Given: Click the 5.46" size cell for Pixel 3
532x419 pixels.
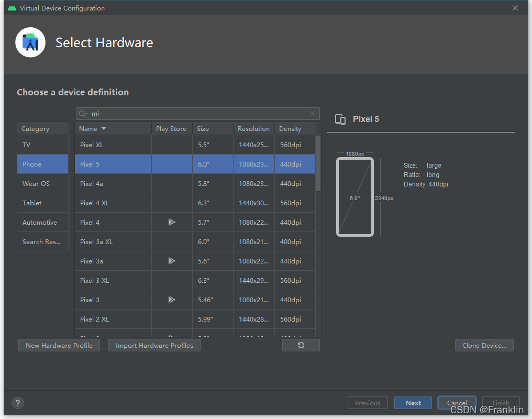Looking at the screenshot, I should point(213,300).
